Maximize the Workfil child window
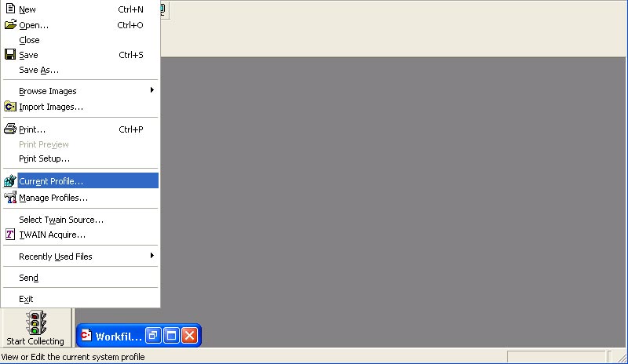 click(171, 335)
